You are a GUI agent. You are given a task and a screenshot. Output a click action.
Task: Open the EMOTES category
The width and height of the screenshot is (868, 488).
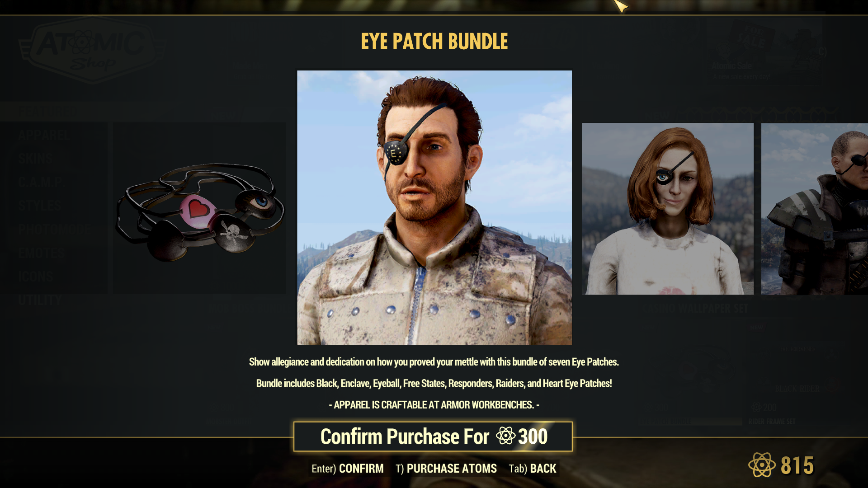[42, 253]
